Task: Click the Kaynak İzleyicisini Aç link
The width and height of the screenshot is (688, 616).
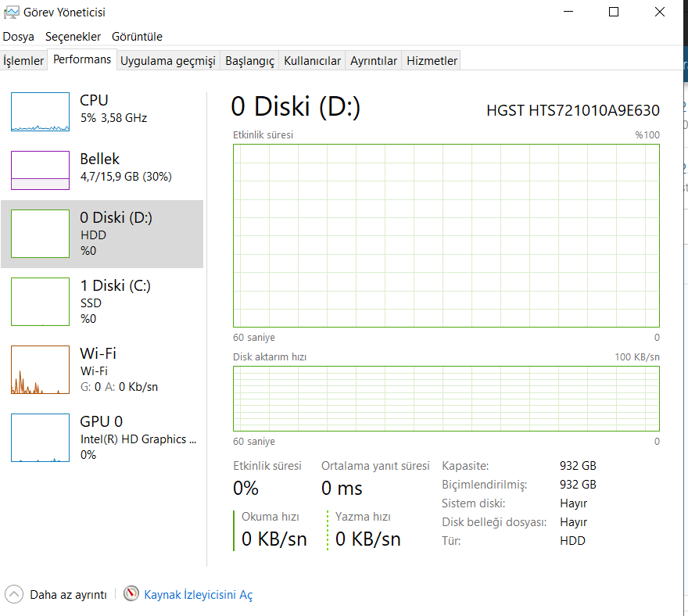Action: (x=198, y=595)
